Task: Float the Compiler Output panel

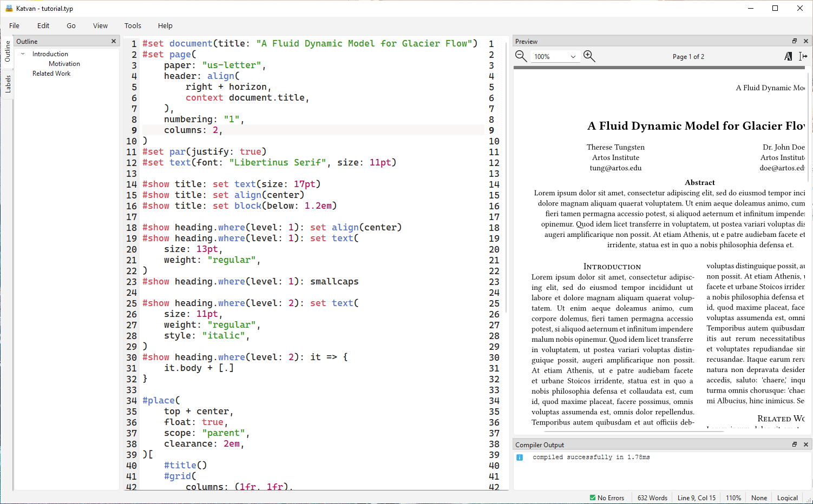Action: tap(795, 445)
